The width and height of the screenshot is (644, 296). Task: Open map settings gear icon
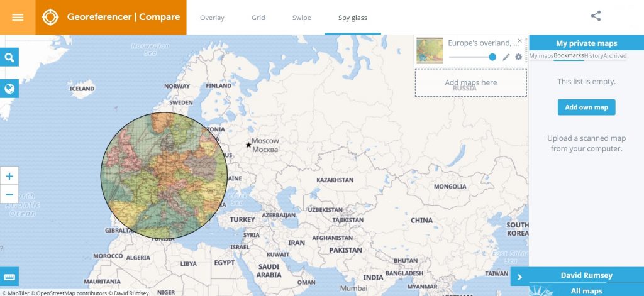[x=519, y=57]
